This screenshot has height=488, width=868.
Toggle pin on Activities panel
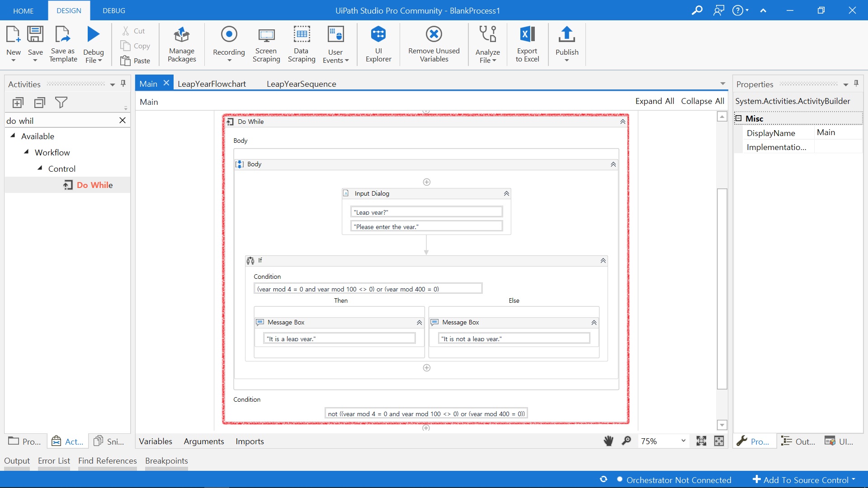tap(123, 84)
